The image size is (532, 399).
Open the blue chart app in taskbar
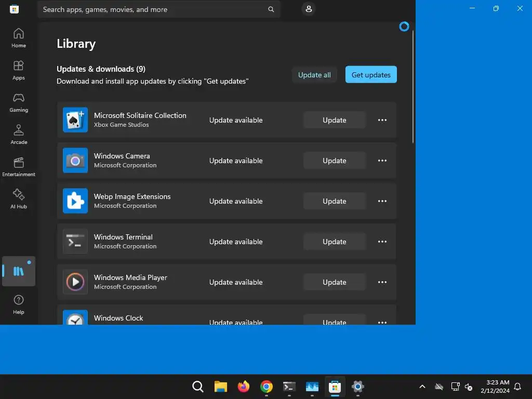tap(312, 387)
